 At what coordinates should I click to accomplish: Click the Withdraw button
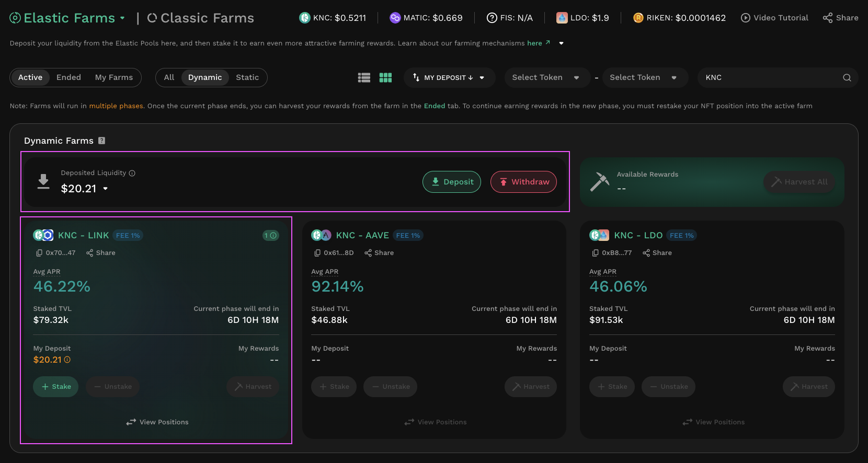coord(523,182)
